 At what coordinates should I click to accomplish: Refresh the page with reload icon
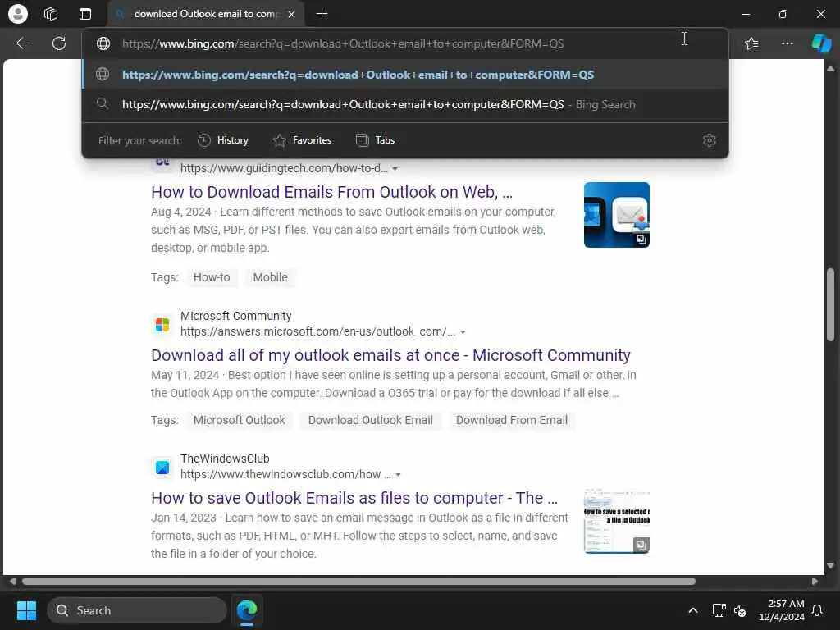(x=59, y=43)
